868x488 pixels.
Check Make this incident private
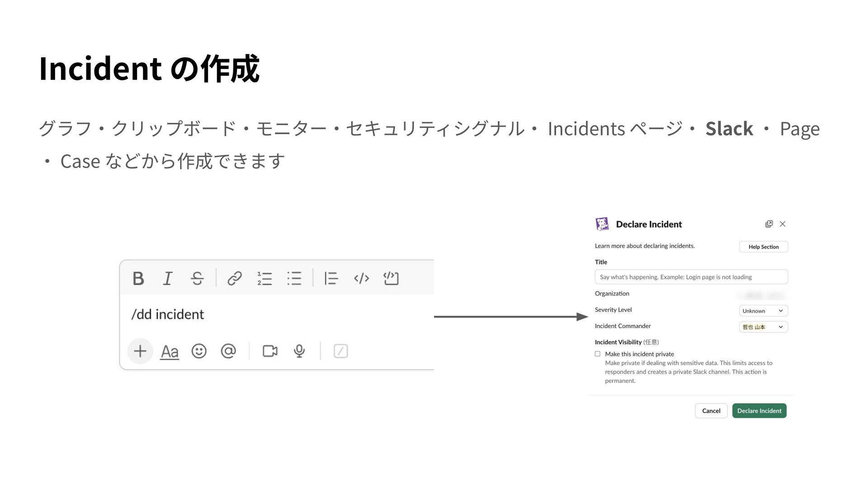coord(598,354)
